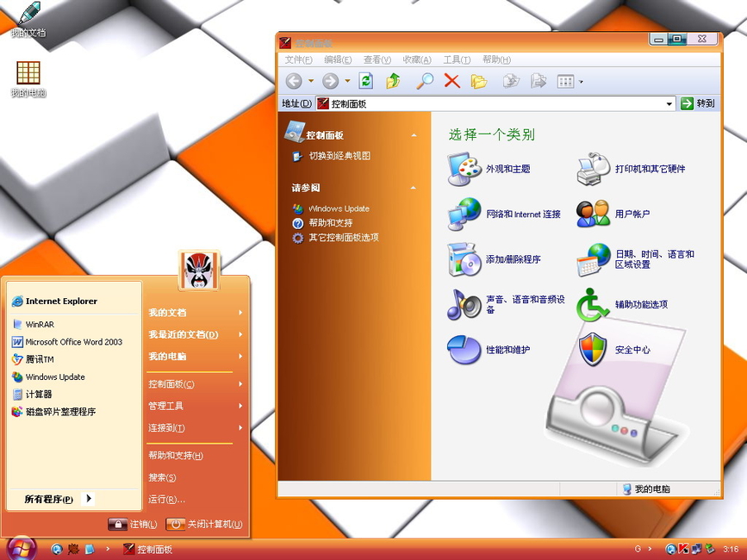Open the 查看(V) menu
This screenshot has height=560, width=747.
point(377,60)
